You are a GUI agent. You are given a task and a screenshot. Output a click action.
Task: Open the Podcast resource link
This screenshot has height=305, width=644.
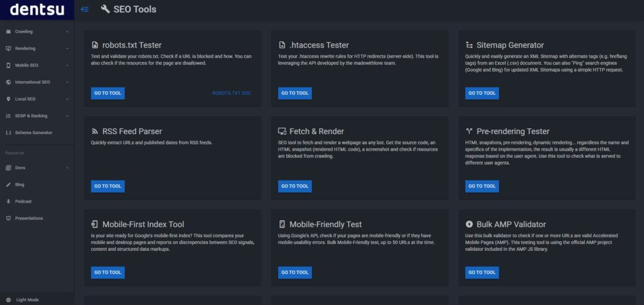(37, 201)
